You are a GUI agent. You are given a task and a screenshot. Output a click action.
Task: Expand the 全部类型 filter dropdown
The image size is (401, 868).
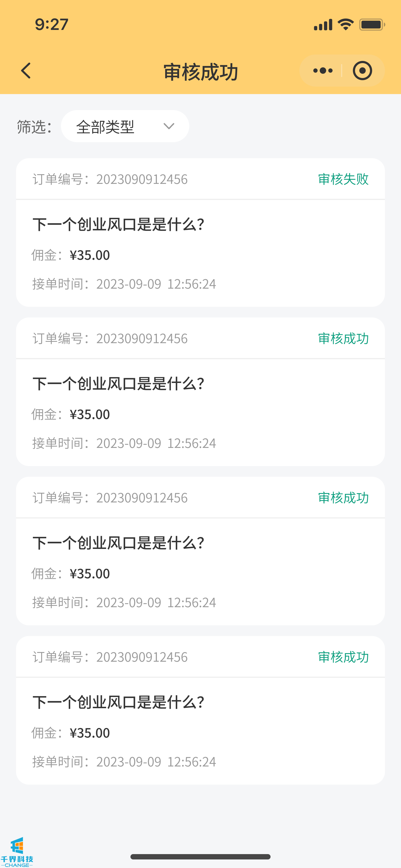(x=125, y=126)
